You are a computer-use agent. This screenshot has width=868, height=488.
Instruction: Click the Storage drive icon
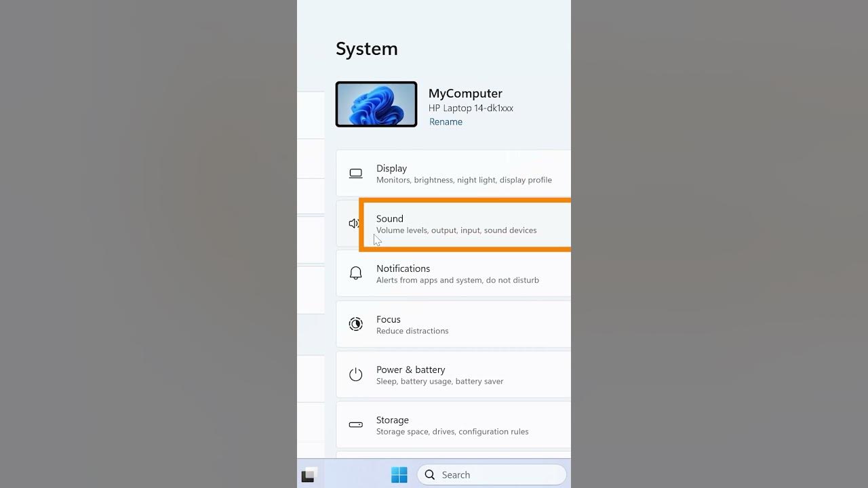pyautogui.click(x=355, y=425)
